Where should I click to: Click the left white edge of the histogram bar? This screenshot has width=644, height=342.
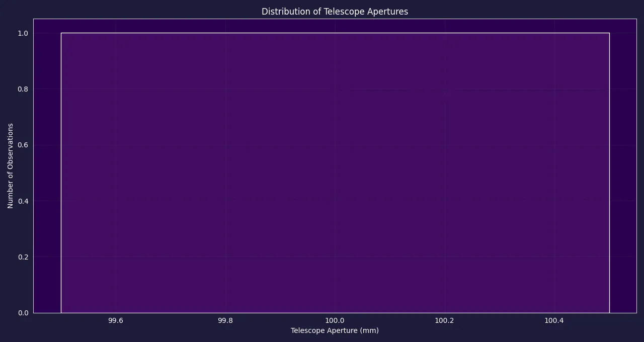pyautogui.click(x=61, y=173)
